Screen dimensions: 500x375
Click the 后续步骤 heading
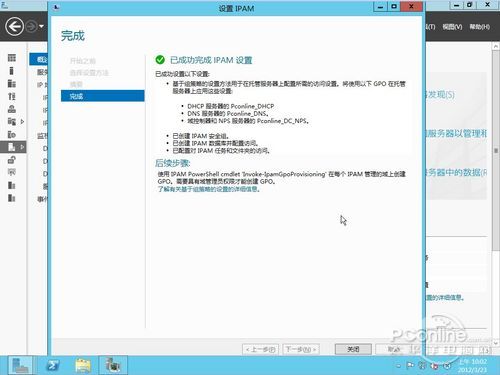(x=173, y=163)
